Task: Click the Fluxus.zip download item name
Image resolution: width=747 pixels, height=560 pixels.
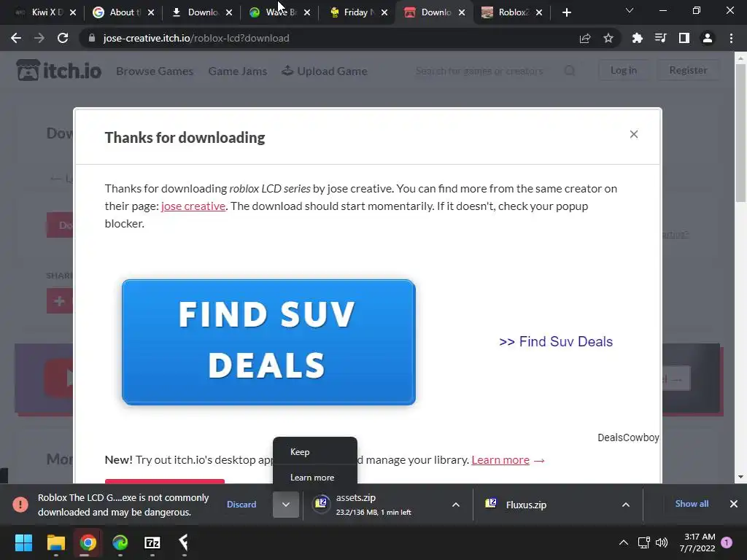Action: [x=526, y=505]
